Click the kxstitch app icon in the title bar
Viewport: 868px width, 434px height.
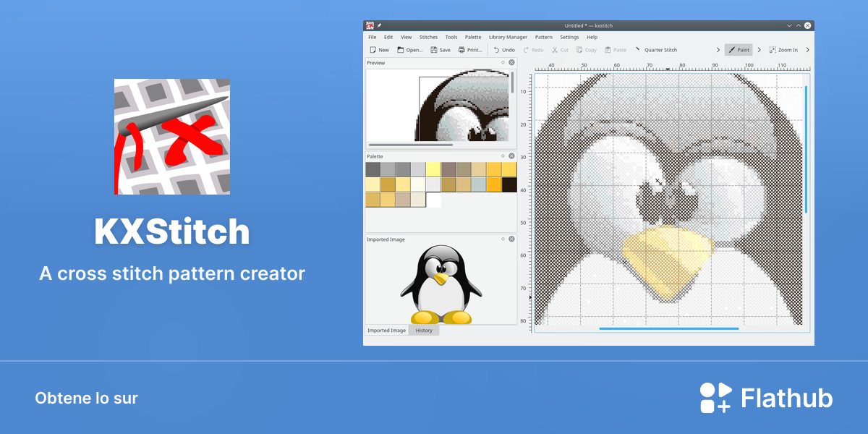370,25
